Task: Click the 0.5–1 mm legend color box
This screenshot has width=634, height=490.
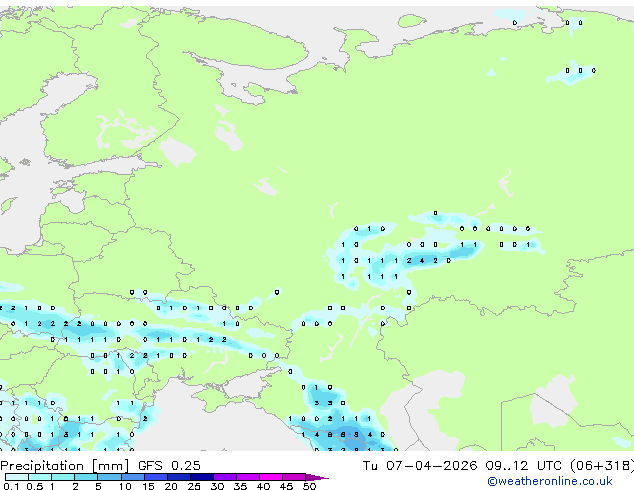Action: pos(40,477)
